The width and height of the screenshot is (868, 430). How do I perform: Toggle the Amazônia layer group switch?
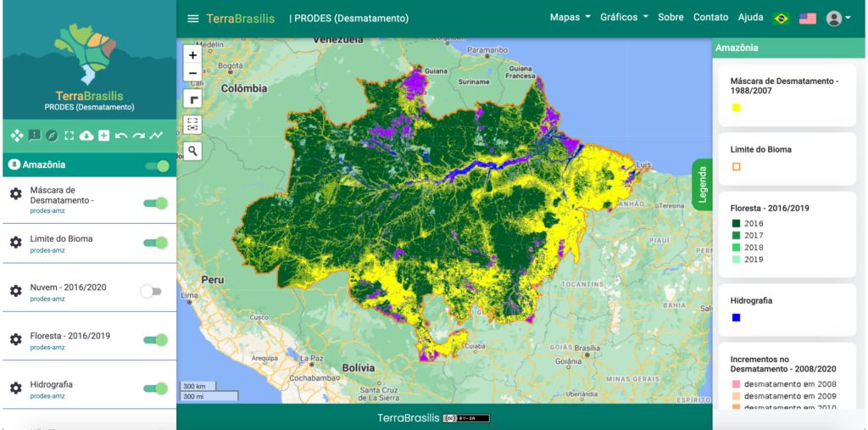click(157, 166)
